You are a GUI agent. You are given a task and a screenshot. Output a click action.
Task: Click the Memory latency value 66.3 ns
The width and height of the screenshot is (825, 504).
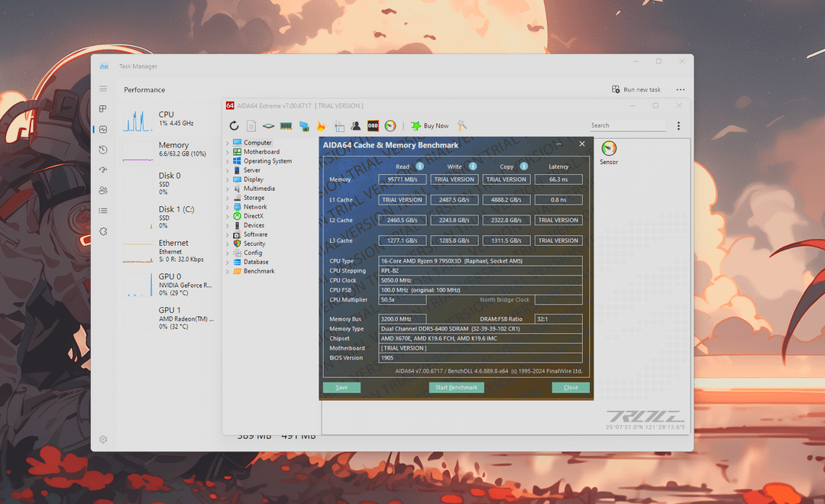(558, 179)
